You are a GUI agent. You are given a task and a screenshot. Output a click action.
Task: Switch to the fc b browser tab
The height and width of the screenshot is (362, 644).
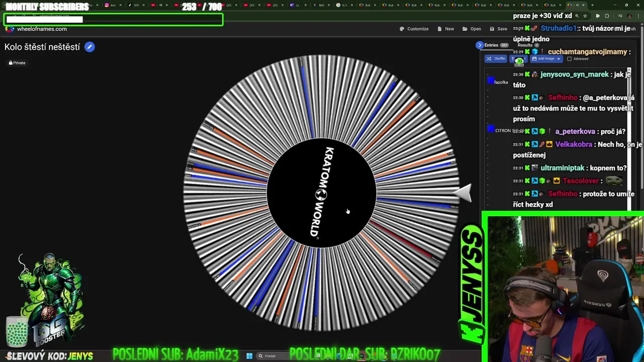pos(344,5)
